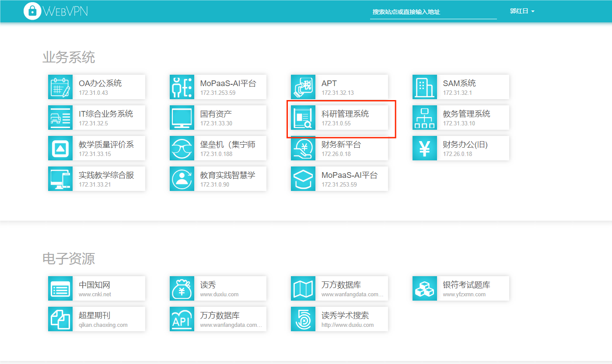Open the 银符考试题库 cubes icon
This screenshot has width=612, height=364.
point(425,288)
